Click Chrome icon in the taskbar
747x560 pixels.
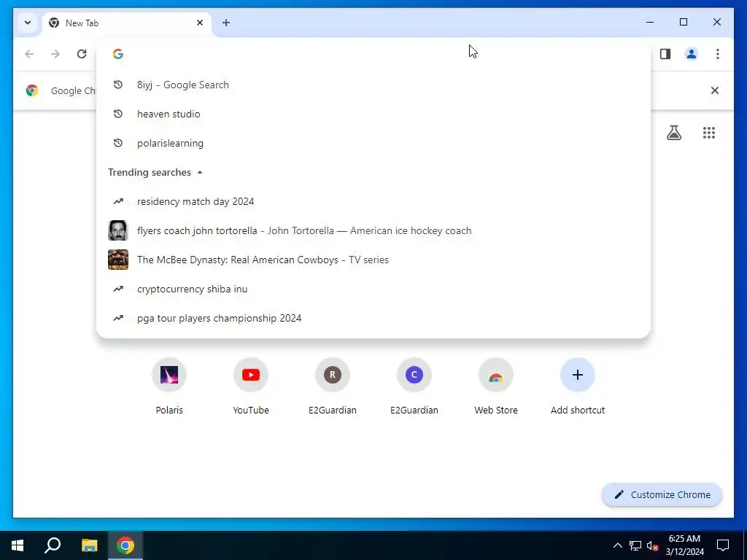coord(125,545)
